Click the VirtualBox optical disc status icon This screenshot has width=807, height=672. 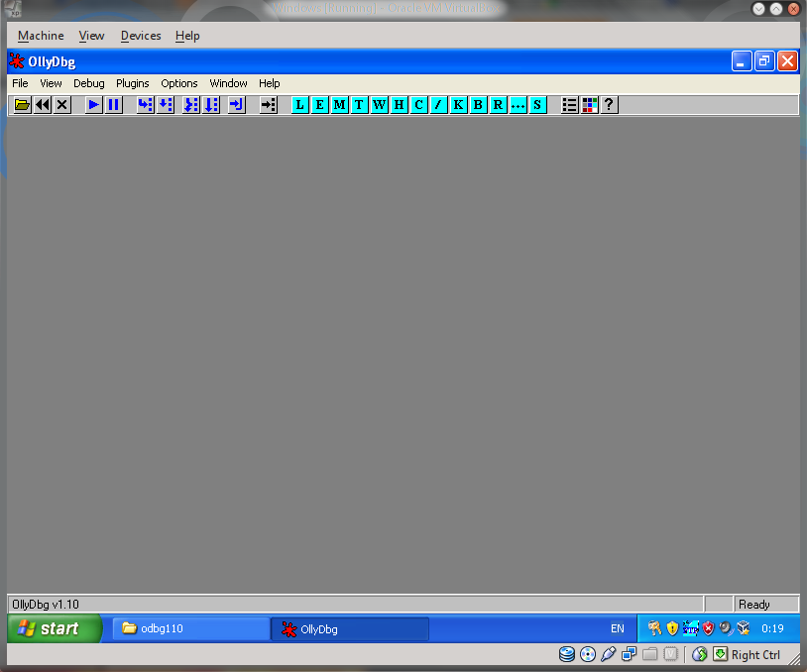point(588,654)
